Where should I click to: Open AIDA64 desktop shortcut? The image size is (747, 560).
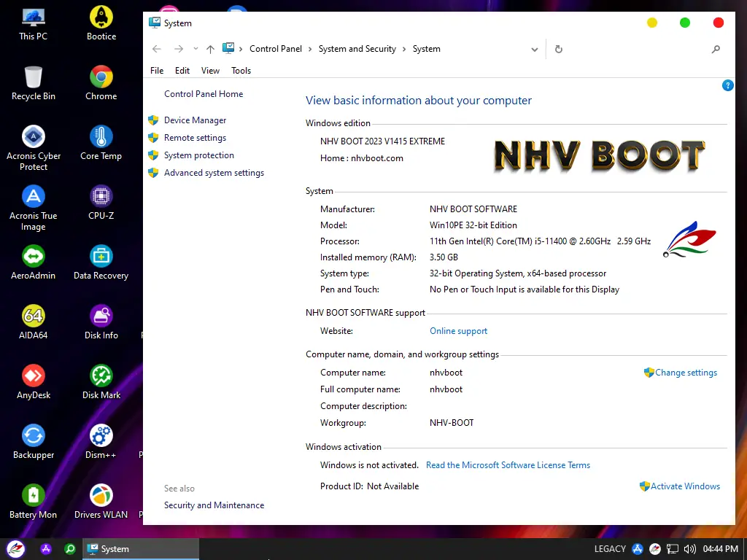click(34, 322)
